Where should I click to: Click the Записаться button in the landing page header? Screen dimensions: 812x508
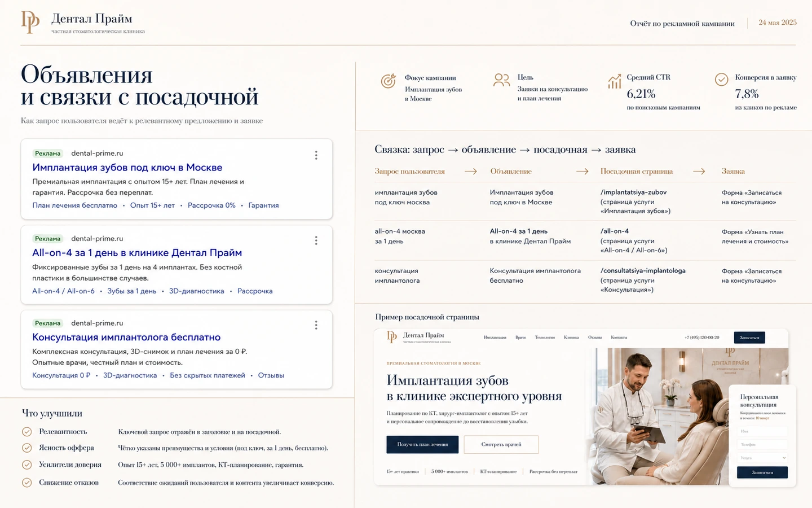[x=749, y=338]
